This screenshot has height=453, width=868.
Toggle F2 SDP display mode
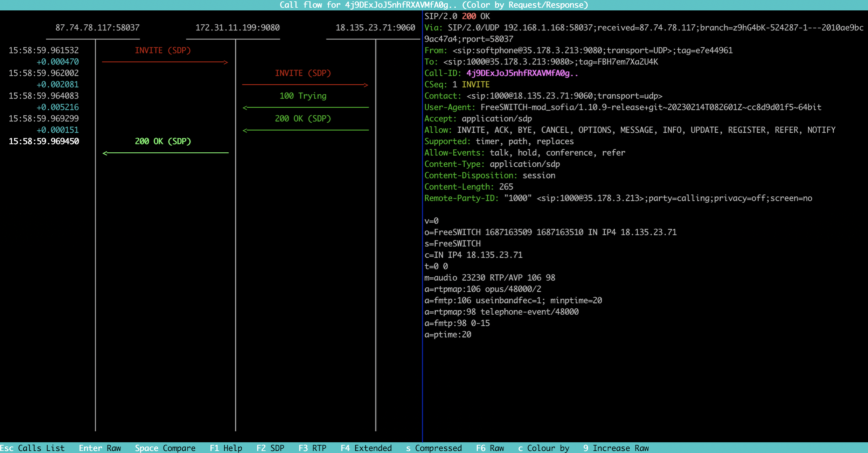[x=270, y=448]
